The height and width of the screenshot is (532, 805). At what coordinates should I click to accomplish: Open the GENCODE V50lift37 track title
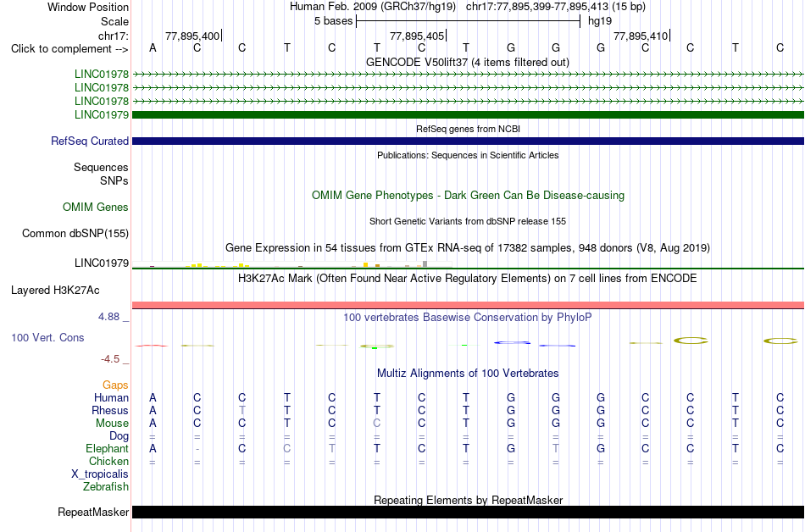click(x=467, y=62)
